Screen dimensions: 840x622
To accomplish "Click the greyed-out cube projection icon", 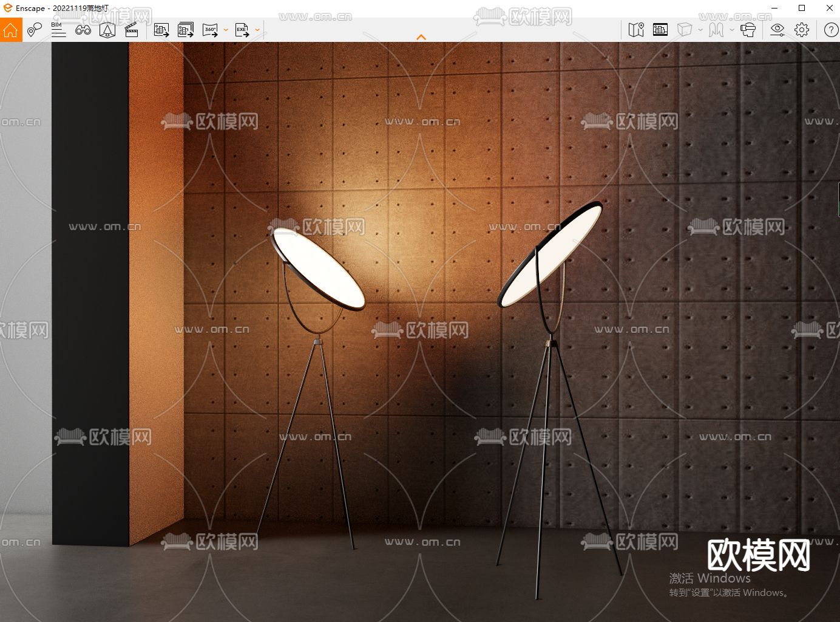I will (x=685, y=30).
